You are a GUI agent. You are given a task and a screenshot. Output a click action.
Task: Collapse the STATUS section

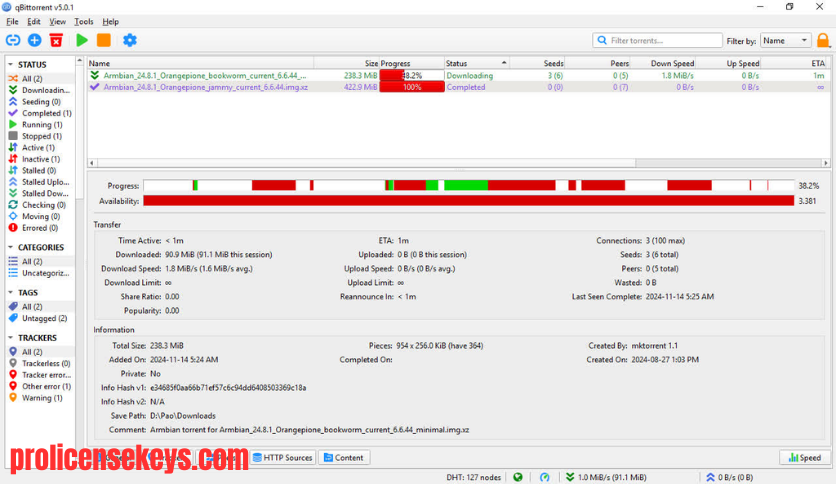[x=11, y=64]
